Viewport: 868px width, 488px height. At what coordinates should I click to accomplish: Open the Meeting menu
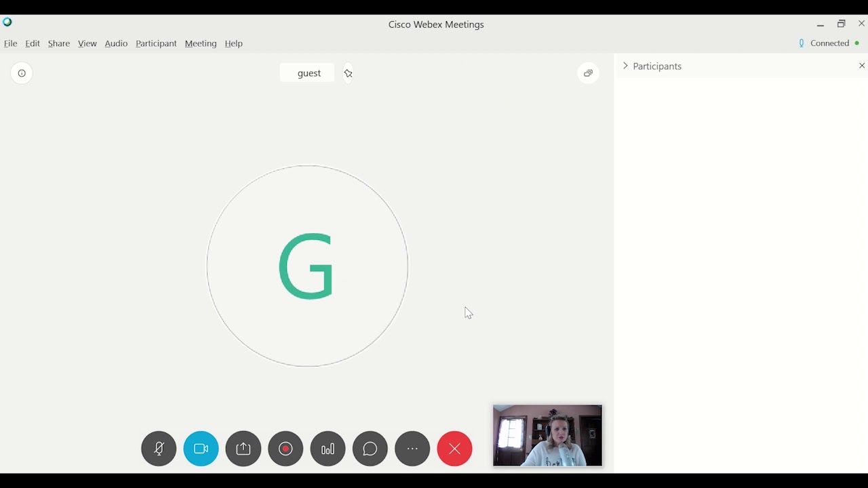tap(201, 43)
